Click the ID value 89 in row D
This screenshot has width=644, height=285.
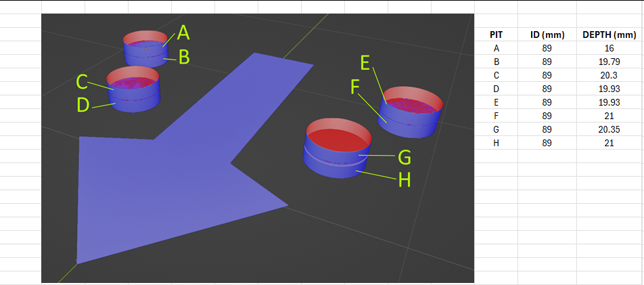[547, 89]
